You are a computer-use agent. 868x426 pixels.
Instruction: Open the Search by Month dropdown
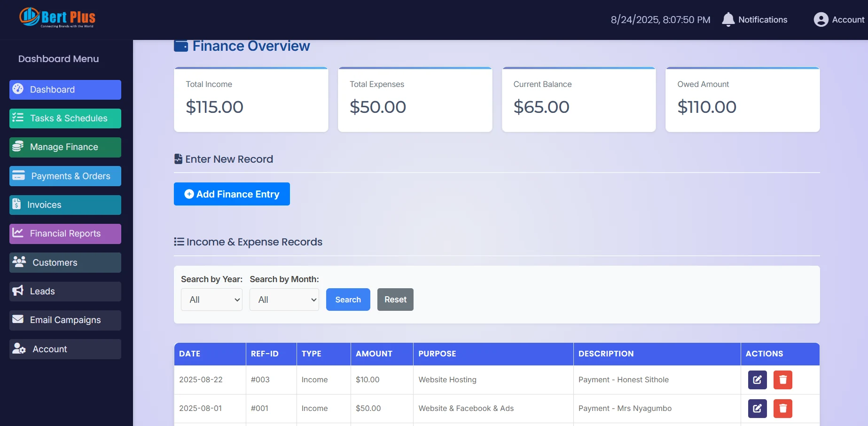click(x=284, y=300)
